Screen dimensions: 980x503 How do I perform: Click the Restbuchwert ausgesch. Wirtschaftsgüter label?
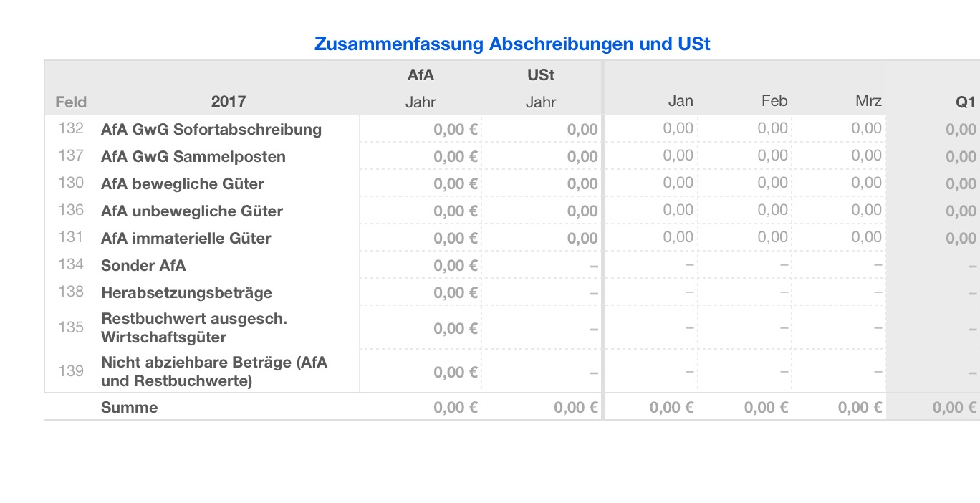click(x=194, y=327)
